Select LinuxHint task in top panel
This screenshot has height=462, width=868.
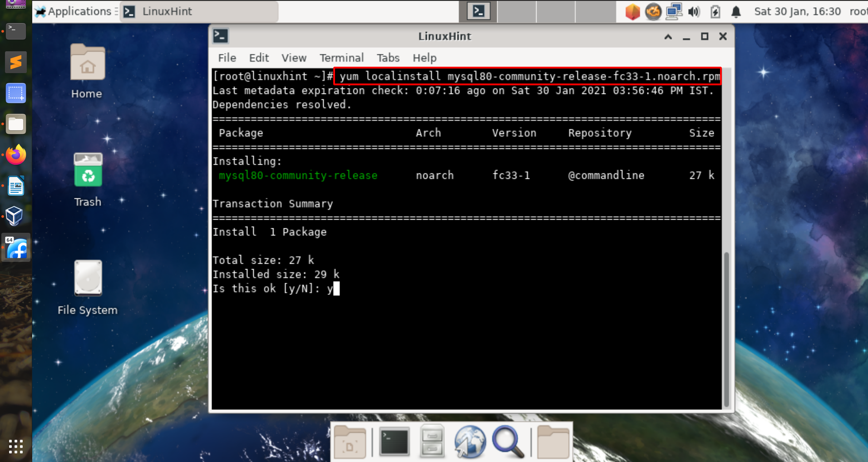click(199, 11)
